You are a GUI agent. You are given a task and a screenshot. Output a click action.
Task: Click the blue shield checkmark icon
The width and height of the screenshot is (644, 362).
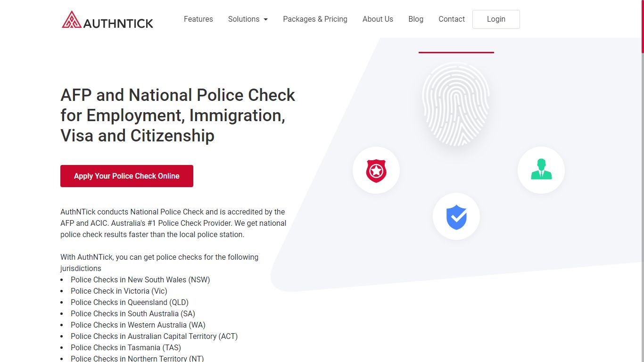456,217
